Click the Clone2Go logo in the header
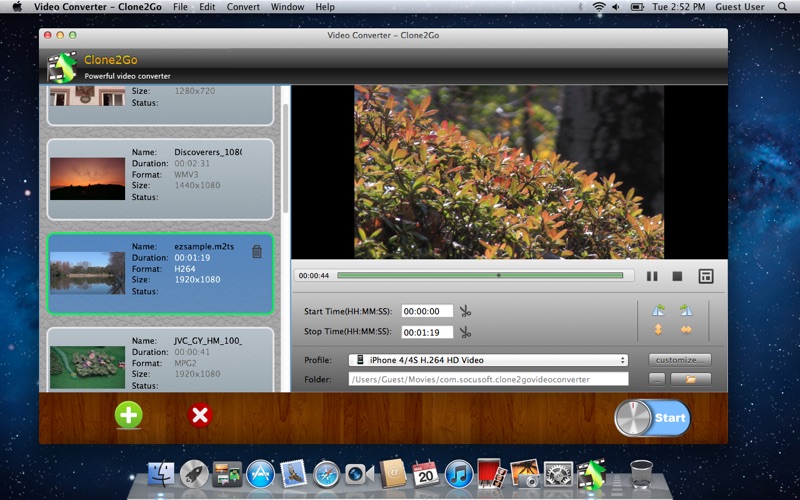 coord(62,67)
